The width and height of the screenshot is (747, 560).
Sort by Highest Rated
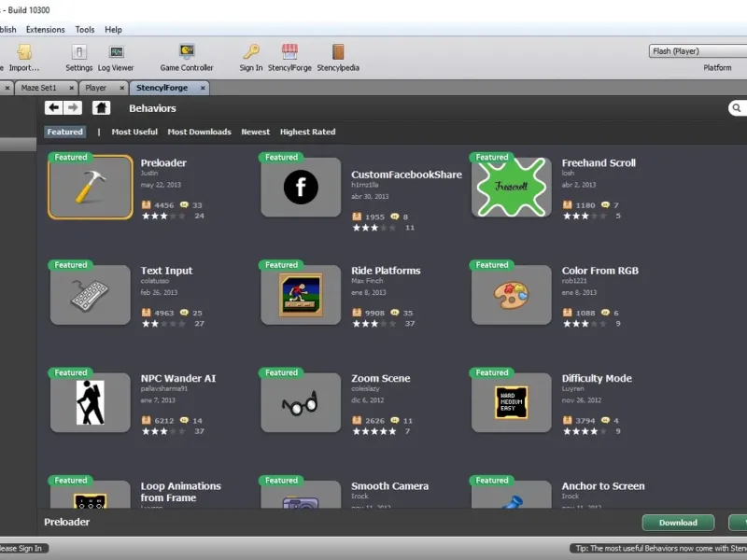[308, 132]
